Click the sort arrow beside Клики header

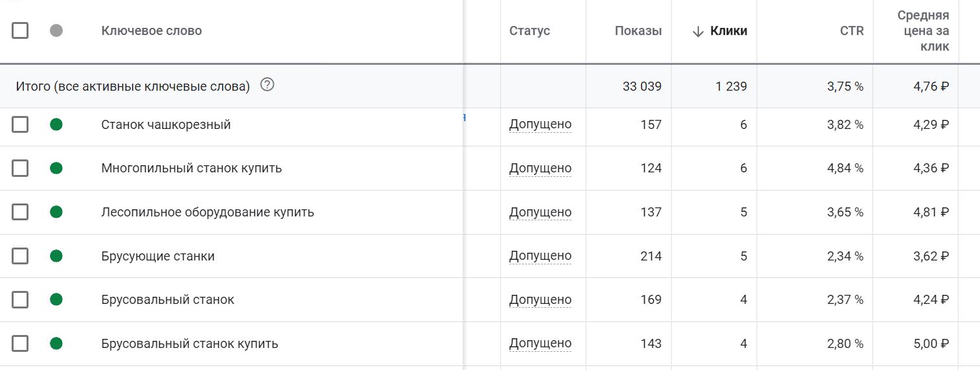tap(698, 31)
